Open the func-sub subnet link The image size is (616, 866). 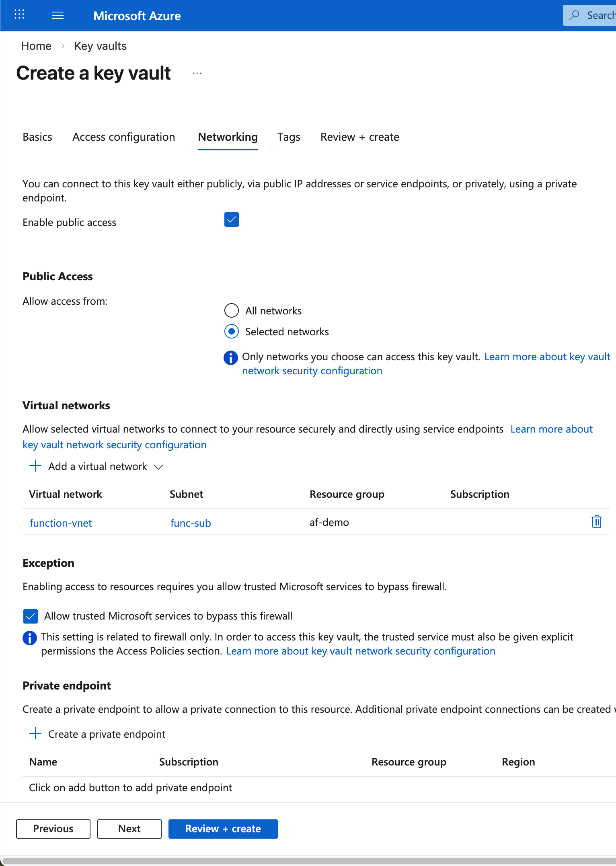click(191, 523)
